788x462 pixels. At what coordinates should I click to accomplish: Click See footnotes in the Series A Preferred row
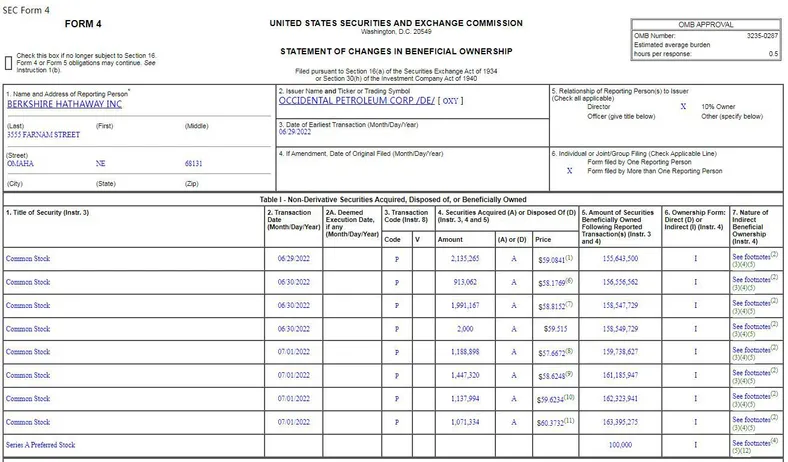point(751,443)
